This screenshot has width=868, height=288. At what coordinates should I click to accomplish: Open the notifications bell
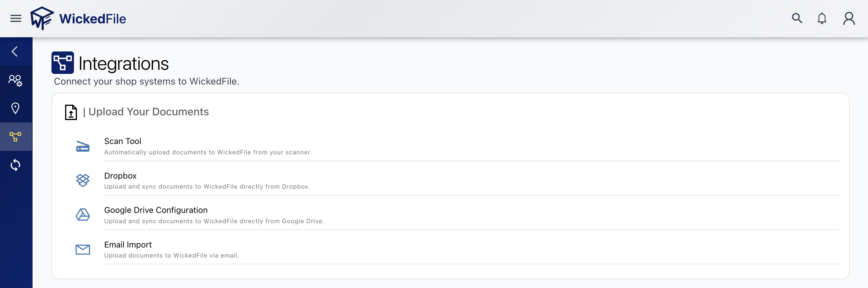pos(822,19)
